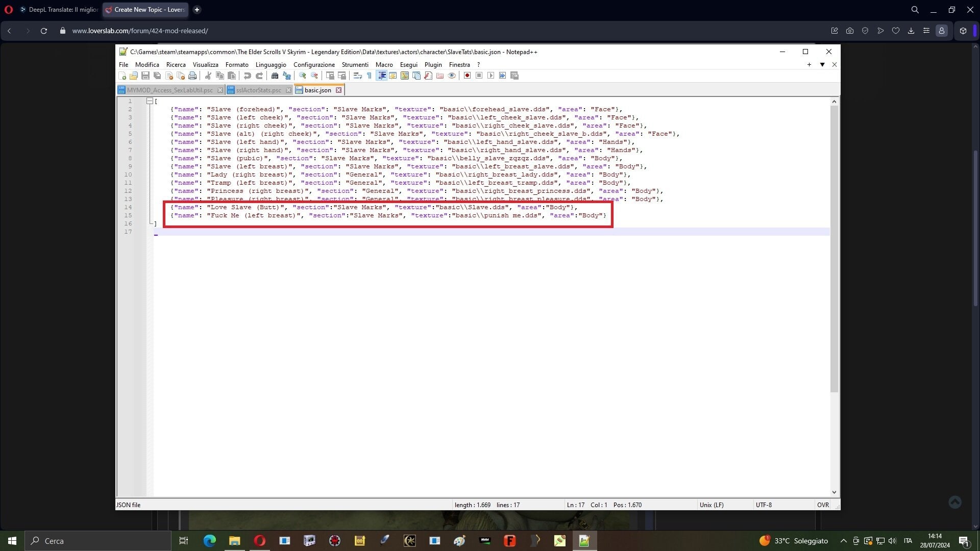Close the basic.json tab
The image size is (980, 551).
coord(338,90)
